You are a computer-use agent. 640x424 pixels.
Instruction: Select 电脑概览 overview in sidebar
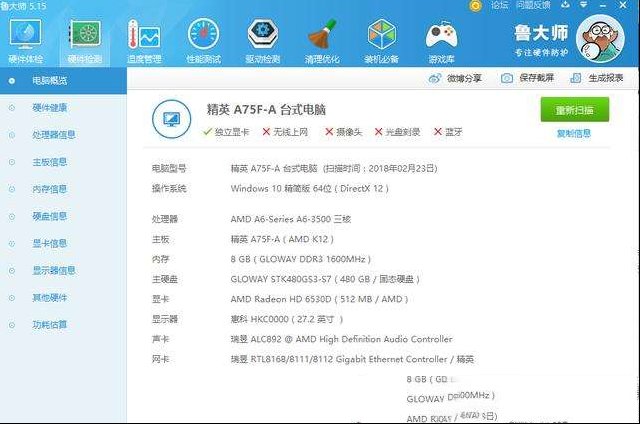(x=63, y=81)
